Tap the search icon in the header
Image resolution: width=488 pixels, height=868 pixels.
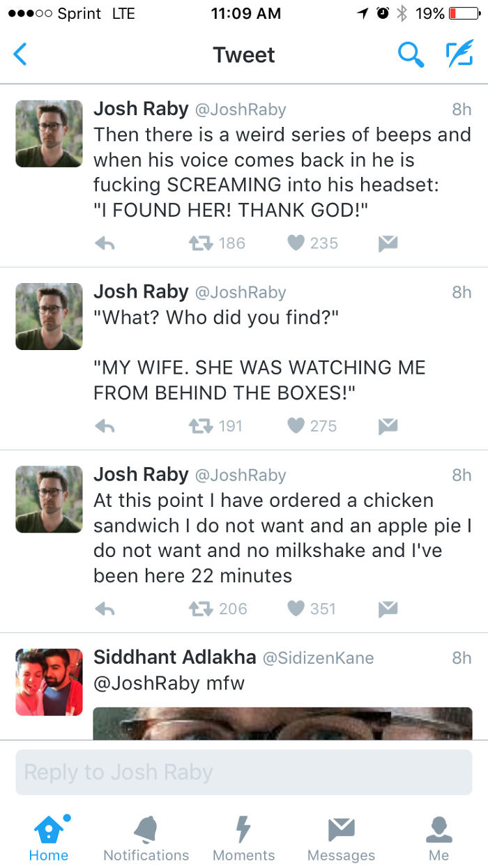click(x=411, y=54)
